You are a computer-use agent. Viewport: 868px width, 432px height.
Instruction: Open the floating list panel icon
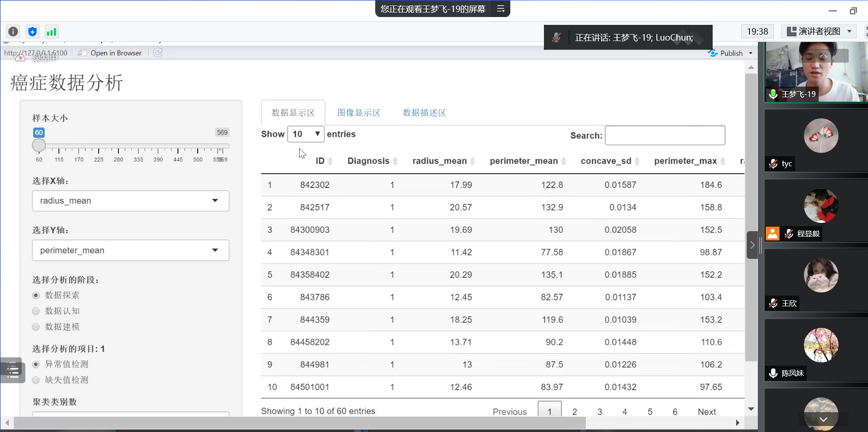click(x=12, y=370)
